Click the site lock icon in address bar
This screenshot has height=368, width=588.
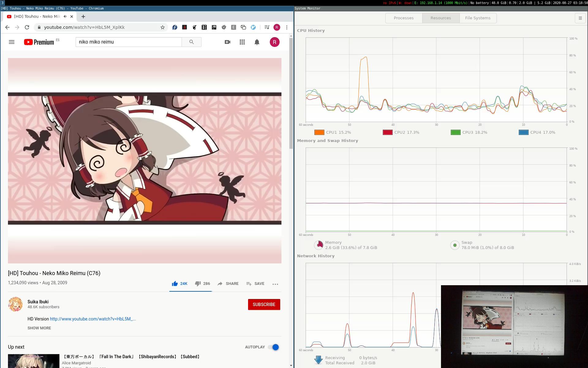click(39, 27)
